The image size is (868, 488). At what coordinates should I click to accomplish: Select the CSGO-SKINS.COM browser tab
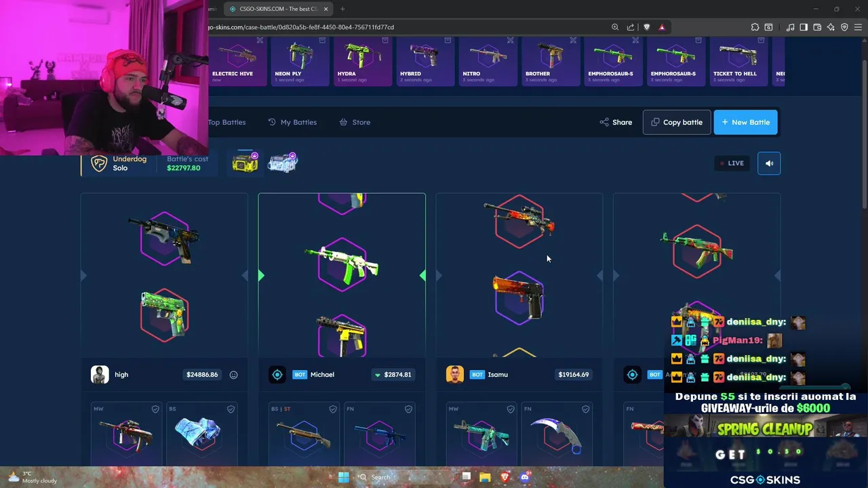tap(278, 9)
